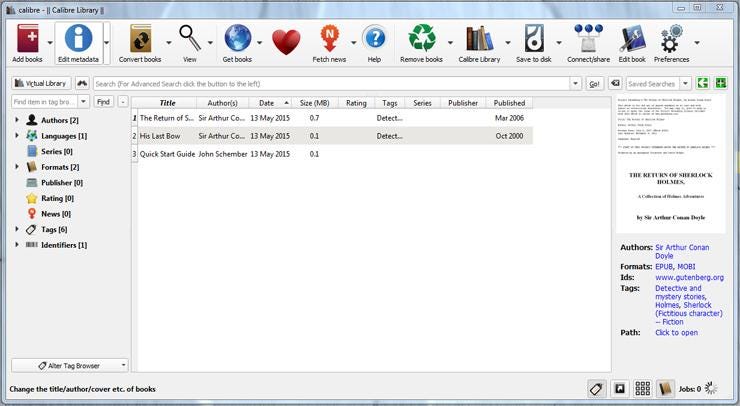
Task: Click the Jobs spinner indicator
Action: click(x=711, y=389)
